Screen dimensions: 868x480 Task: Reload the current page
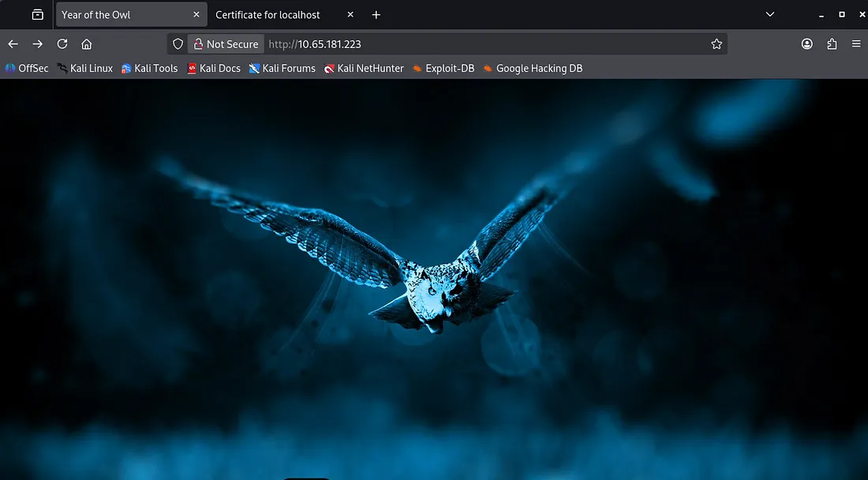click(x=62, y=44)
